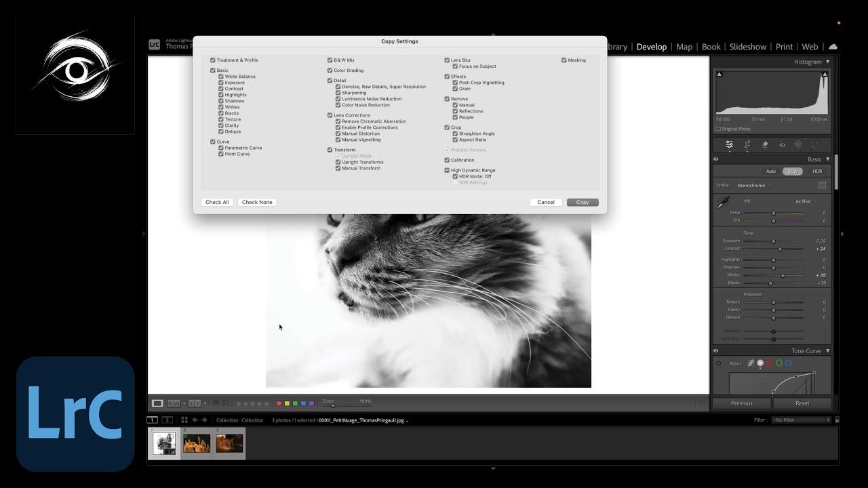This screenshot has height=488, width=868.
Task: Switch to the Web module
Action: tap(810, 47)
